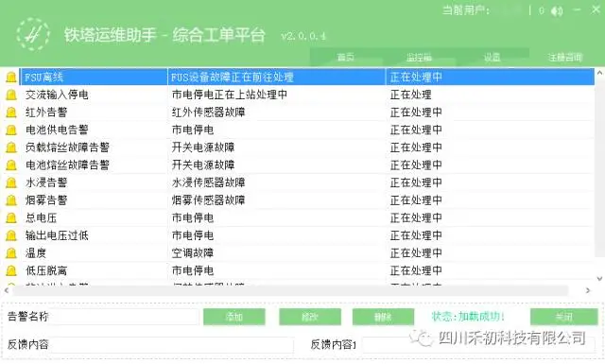This screenshot has width=605, height=364.
Task: Click the 修改 button
Action: [310, 317]
